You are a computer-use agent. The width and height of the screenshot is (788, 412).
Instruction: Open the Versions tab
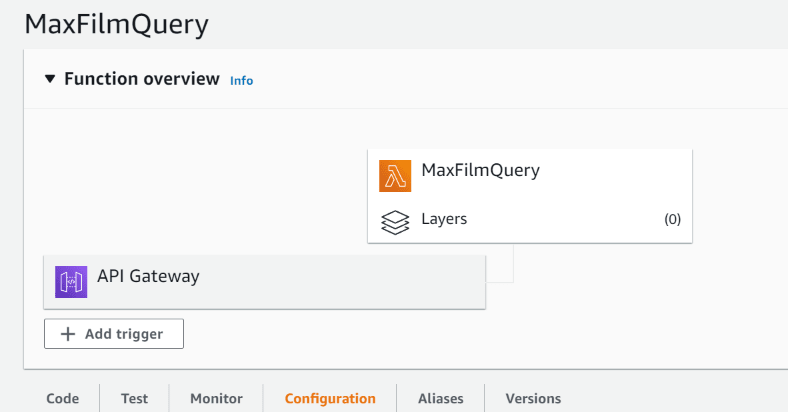point(533,398)
